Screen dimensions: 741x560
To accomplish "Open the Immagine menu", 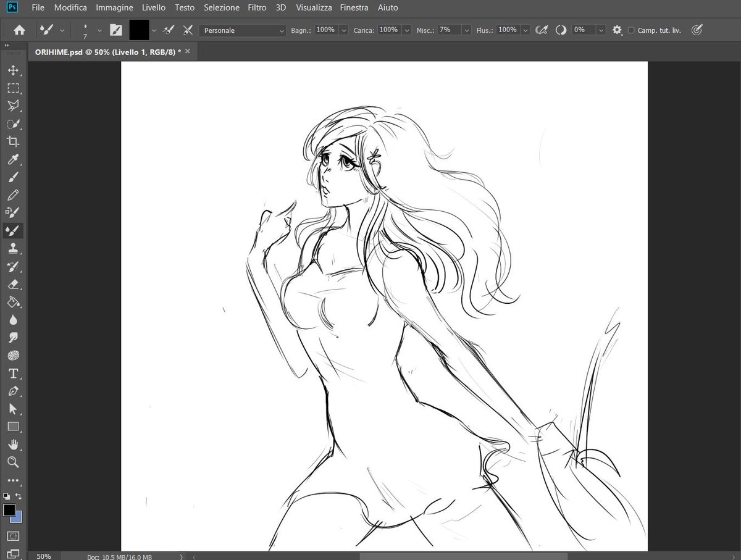I will [114, 8].
